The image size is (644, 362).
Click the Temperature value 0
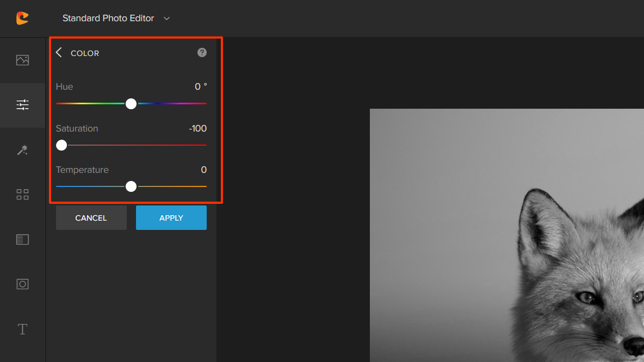203,170
